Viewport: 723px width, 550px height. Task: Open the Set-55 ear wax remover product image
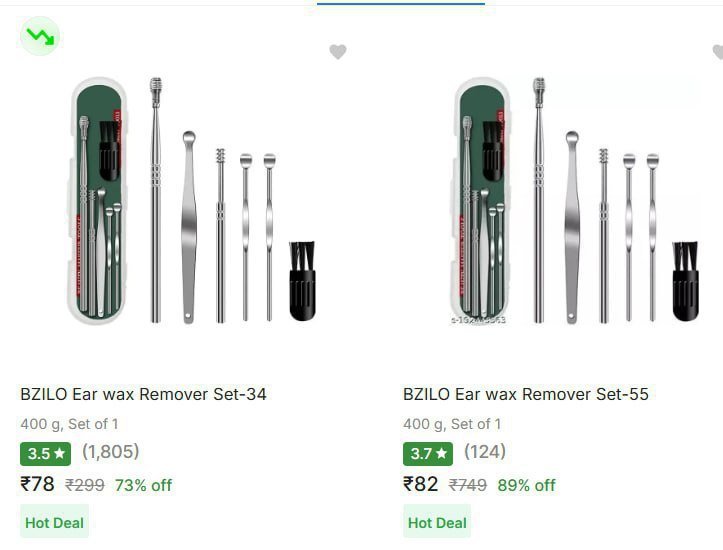pos(574,200)
